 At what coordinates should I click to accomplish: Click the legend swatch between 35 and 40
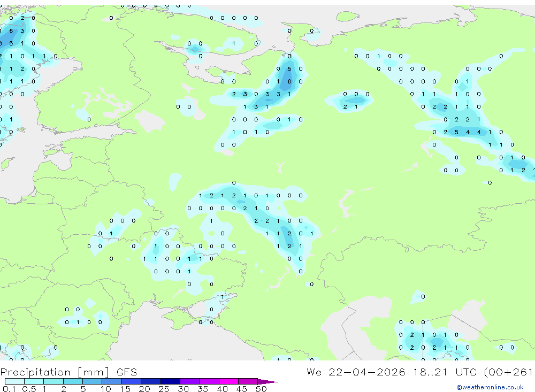(209, 381)
